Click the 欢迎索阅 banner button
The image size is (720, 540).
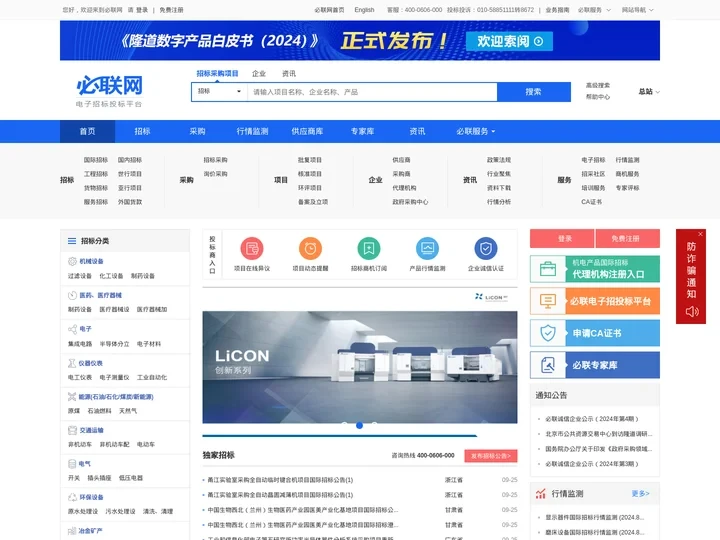(x=509, y=41)
